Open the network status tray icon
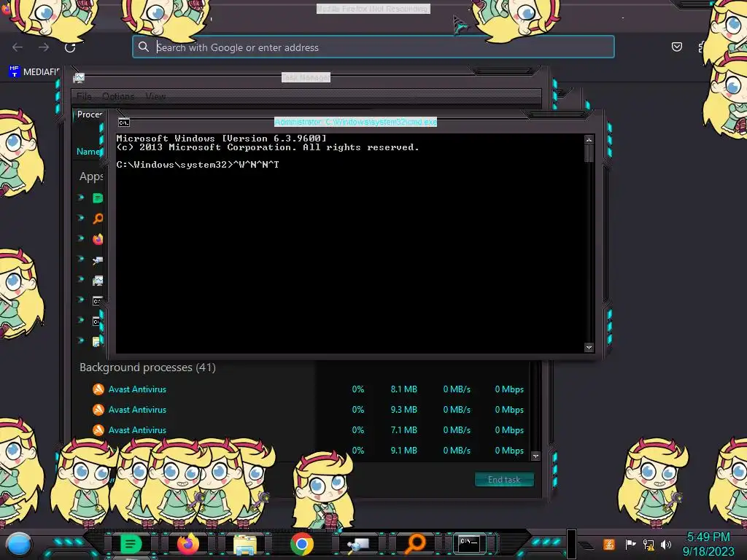 [649, 544]
